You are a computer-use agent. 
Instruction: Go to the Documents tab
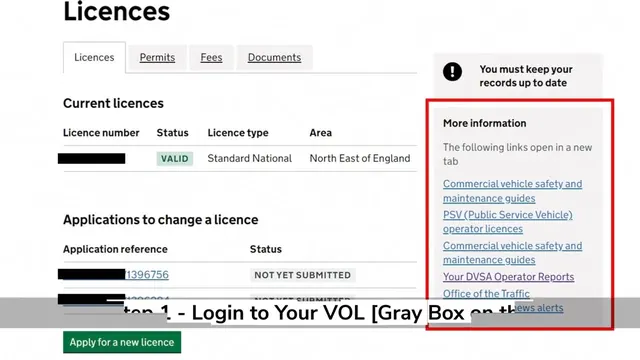274,58
